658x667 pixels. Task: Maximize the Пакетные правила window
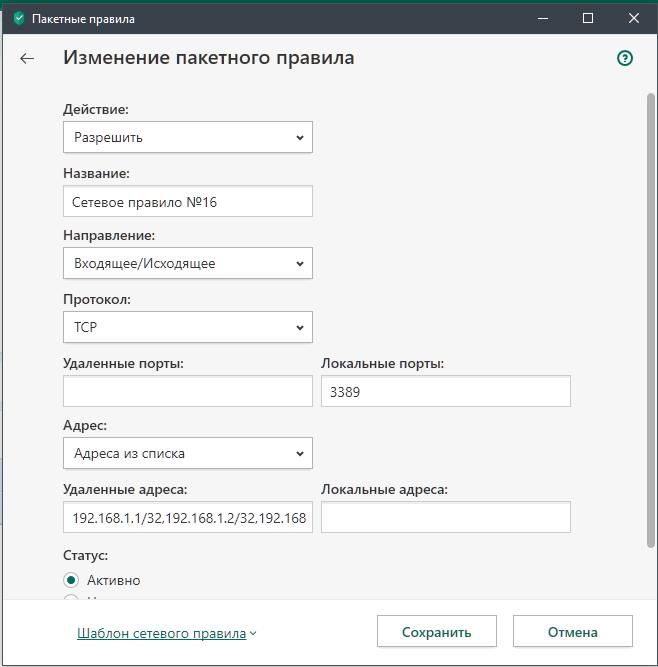(588, 18)
